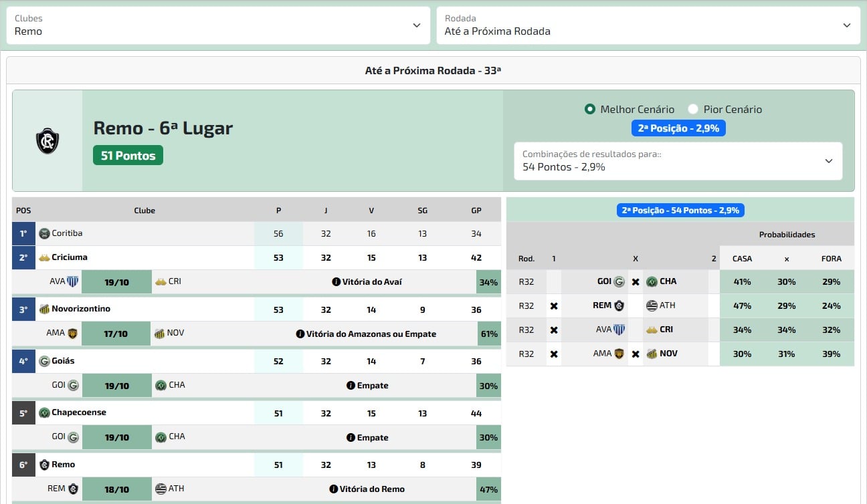Click the SG column header
Image resolution: width=867 pixels, height=504 pixels.
[422, 211]
